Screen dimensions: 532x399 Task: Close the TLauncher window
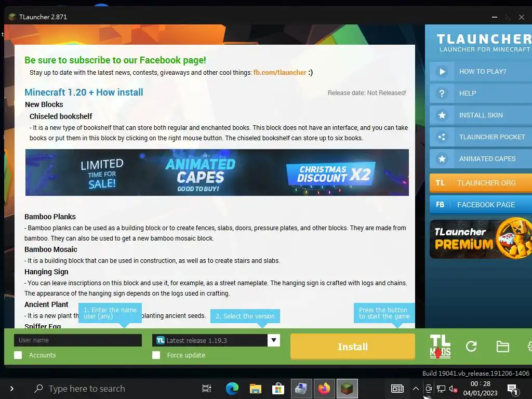(522, 17)
